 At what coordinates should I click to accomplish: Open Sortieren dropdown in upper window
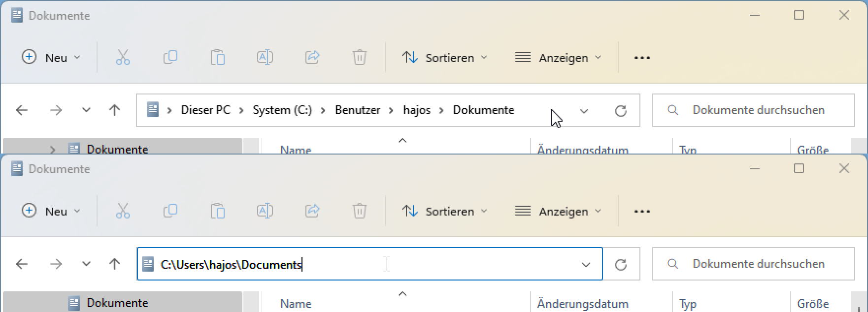click(444, 58)
